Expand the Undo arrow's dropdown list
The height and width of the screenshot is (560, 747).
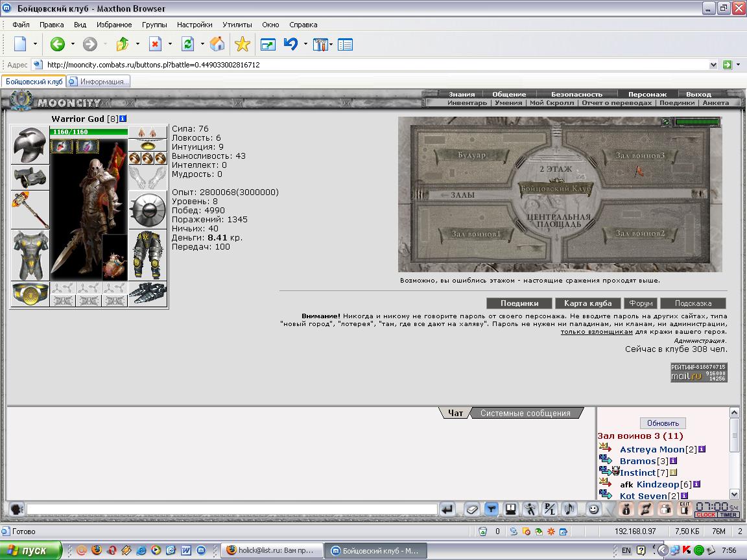click(305, 44)
